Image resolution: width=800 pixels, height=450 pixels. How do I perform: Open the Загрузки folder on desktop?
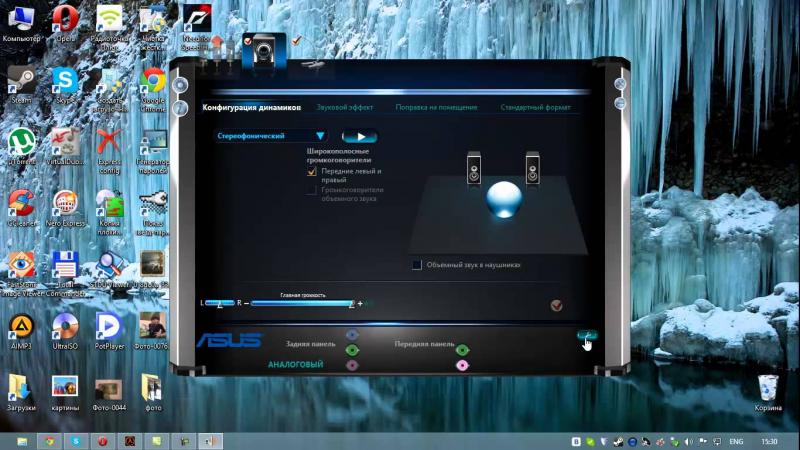click(x=21, y=393)
